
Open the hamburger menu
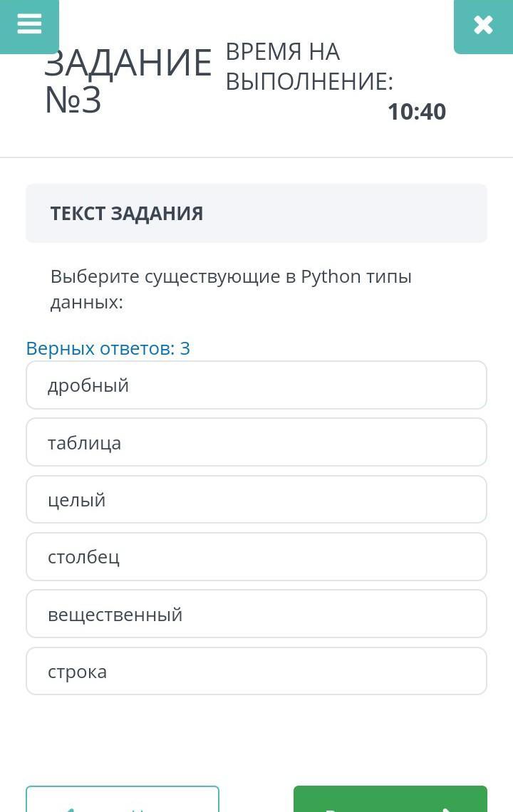click(x=29, y=25)
